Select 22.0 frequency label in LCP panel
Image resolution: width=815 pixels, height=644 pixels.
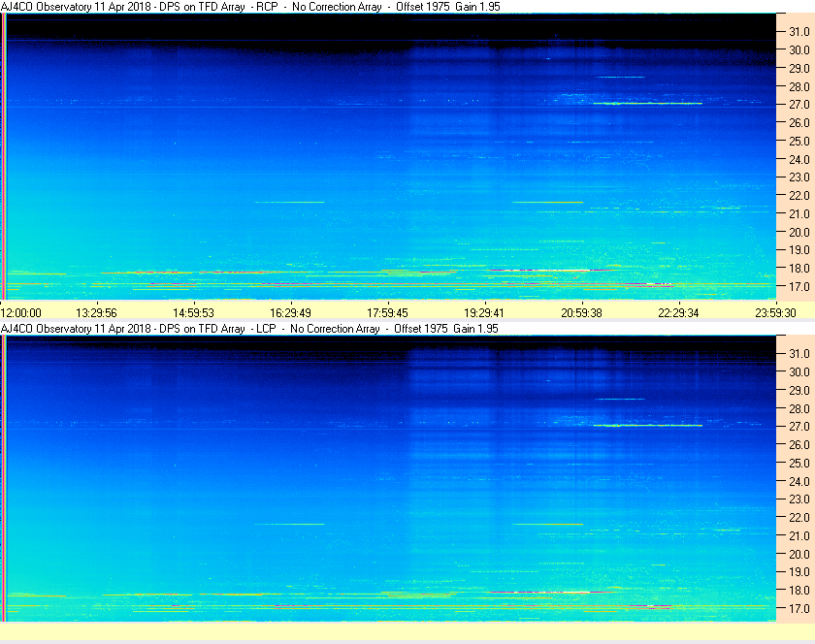799,517
